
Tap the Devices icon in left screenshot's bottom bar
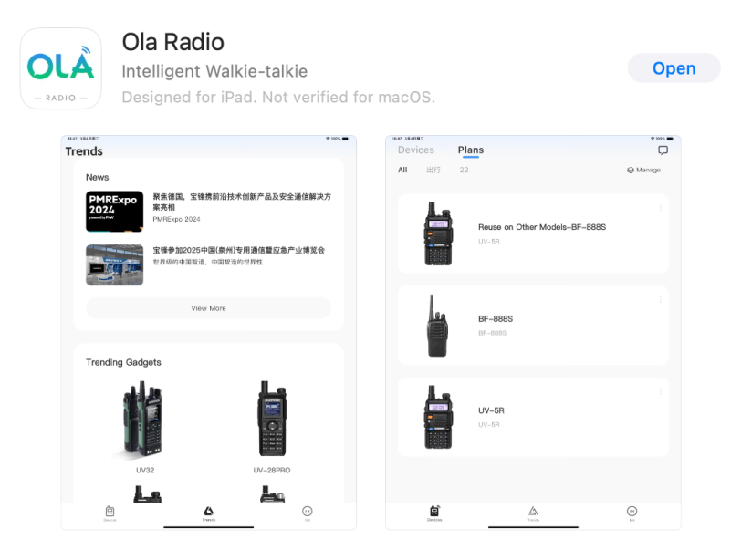[x=110, y=513]
